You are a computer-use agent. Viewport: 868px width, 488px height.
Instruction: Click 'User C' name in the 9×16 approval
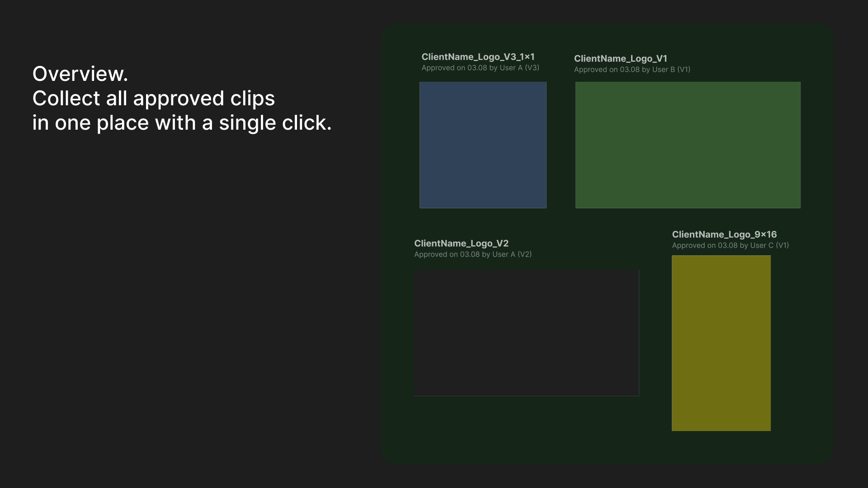click(x=761, y=245)
